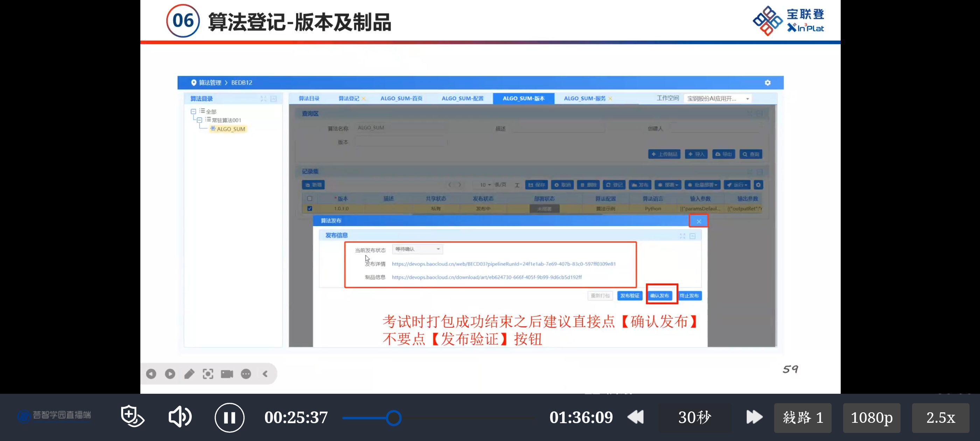Click the camera recording icon
This screenshot has height=441, width=980.
coord(227,374)
